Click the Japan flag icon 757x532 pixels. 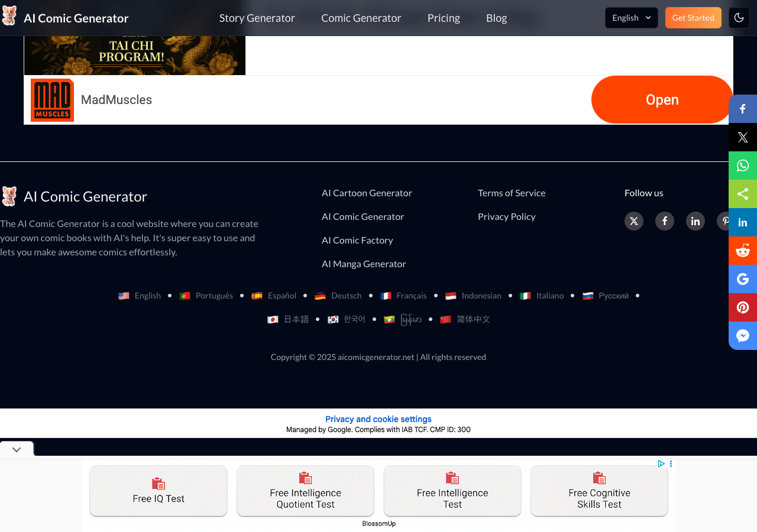273,319
